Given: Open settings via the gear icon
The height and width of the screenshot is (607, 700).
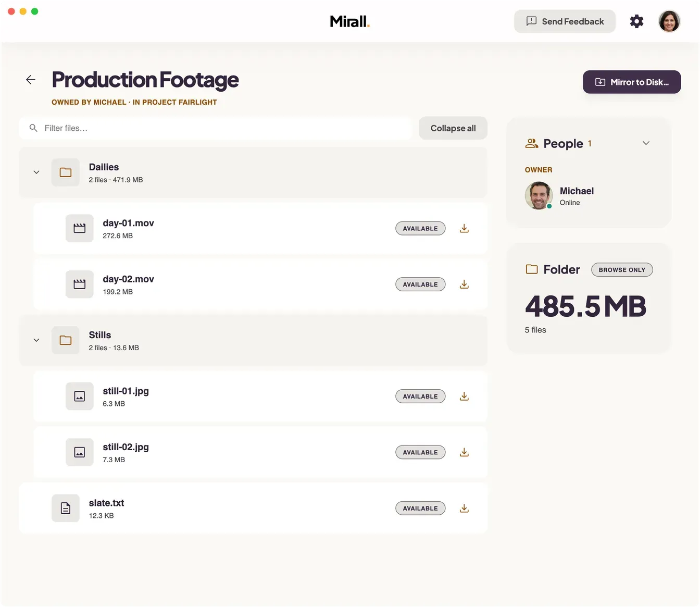Looking at the screenshot, I should [x=636, y=21].
